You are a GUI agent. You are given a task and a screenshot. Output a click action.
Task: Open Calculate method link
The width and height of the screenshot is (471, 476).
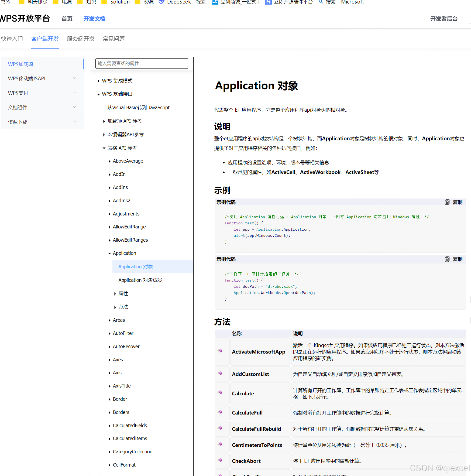pos(243,393)
